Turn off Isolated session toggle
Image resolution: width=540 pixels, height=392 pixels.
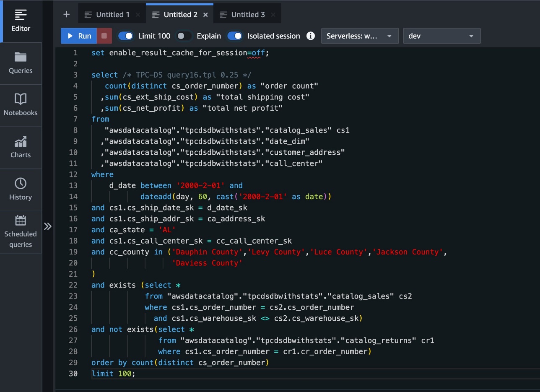235,36
